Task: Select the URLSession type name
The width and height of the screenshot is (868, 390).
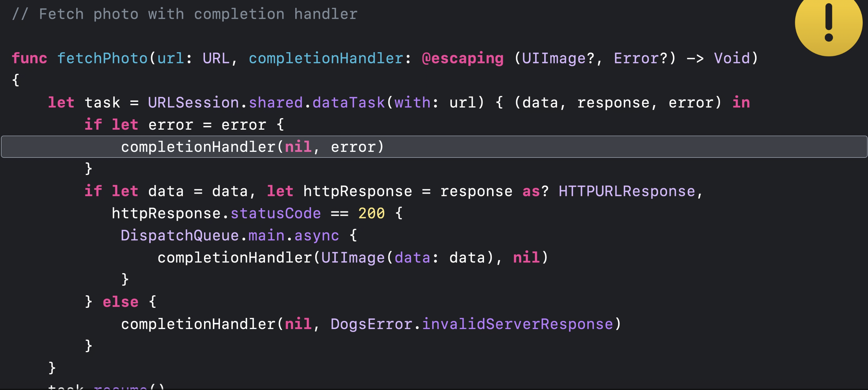Action: tap(193, 102)
